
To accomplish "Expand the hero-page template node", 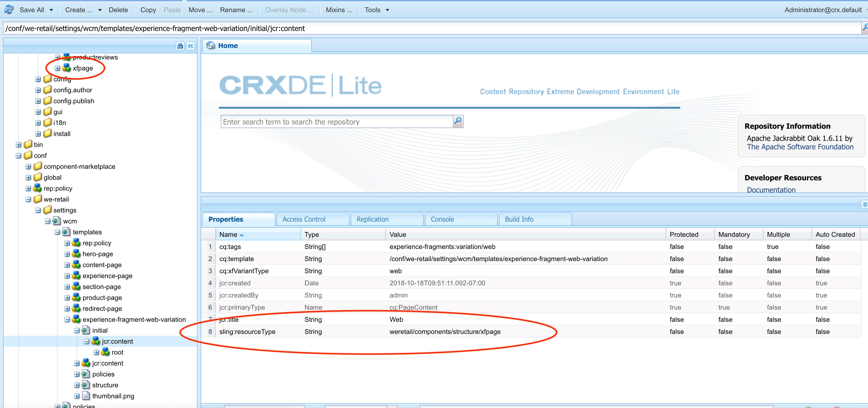I will [67, 254].
